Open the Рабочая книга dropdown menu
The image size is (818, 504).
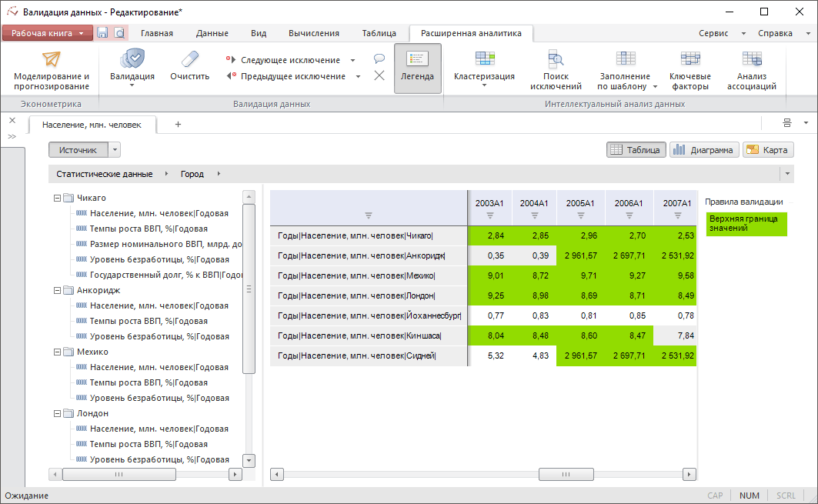[x=48, y=33]
